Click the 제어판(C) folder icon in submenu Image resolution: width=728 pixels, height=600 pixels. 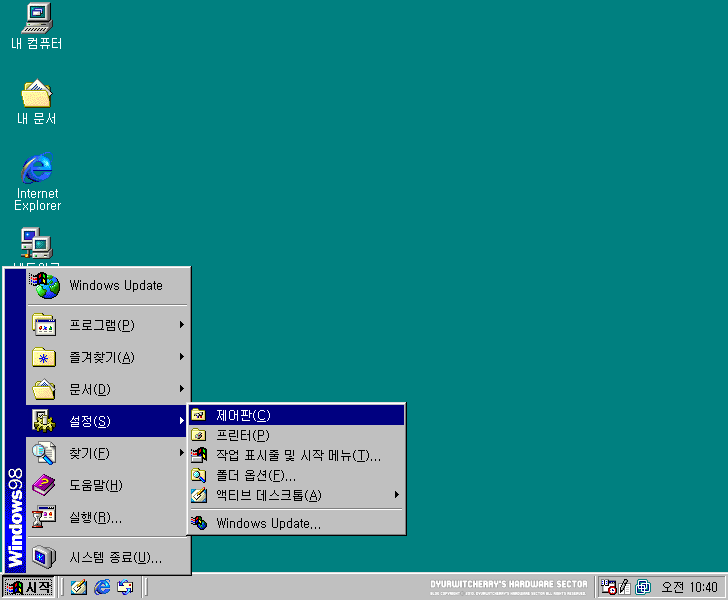coord(199,415)
